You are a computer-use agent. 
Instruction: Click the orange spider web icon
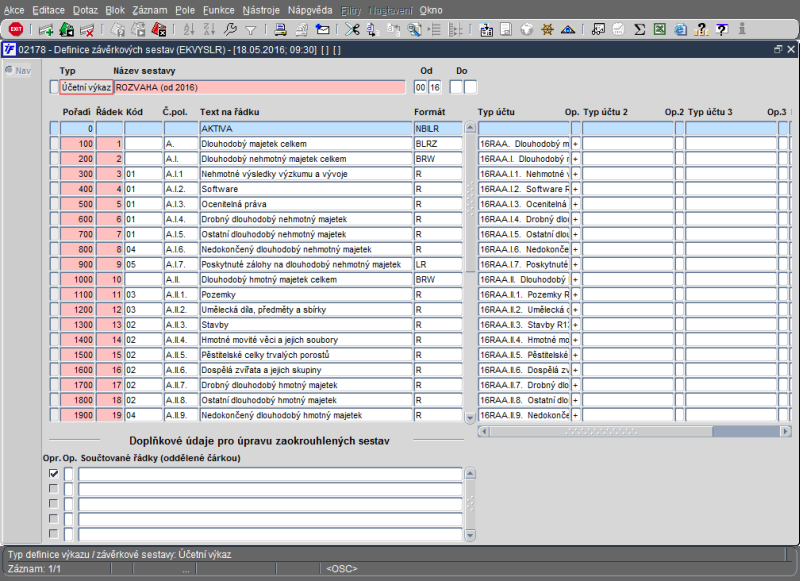tap(547, 30)
